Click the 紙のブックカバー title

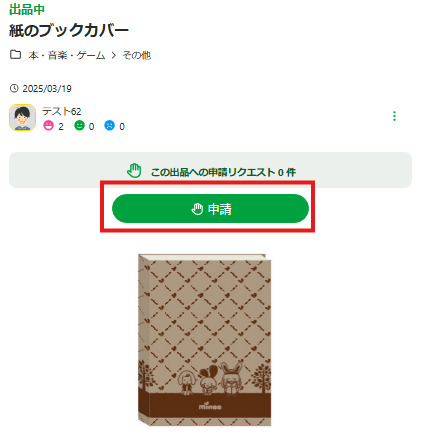pos(69,30)
